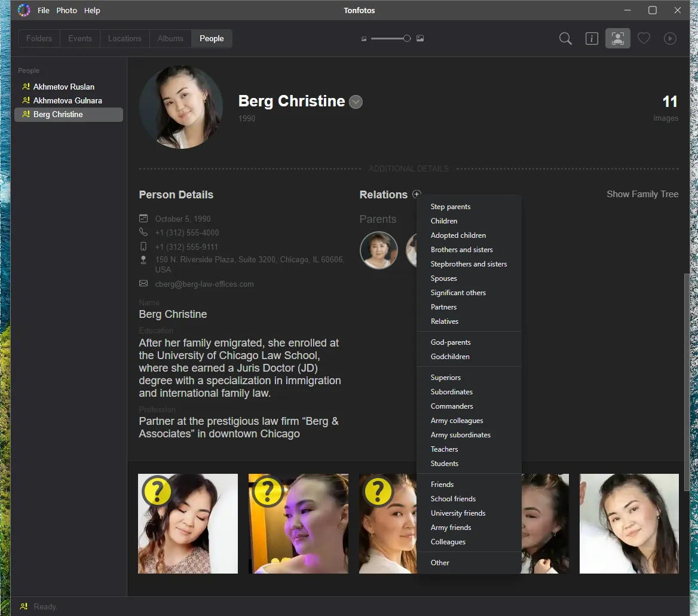Open the Photo menu
Image resolution: width=698 pixels, height=616 pixels.
coord(67,10)
